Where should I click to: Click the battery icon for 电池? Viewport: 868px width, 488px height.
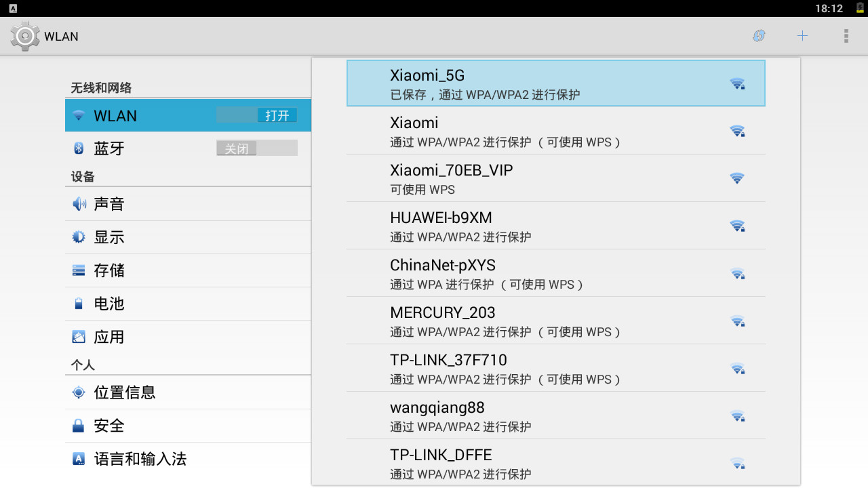(x=79, y=304)
